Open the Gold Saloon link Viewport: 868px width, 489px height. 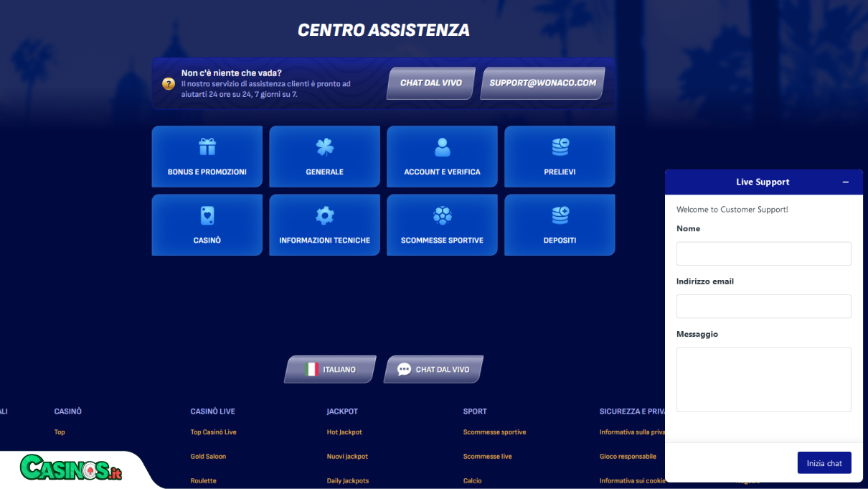pyautogui.click(x=208, y=457)
